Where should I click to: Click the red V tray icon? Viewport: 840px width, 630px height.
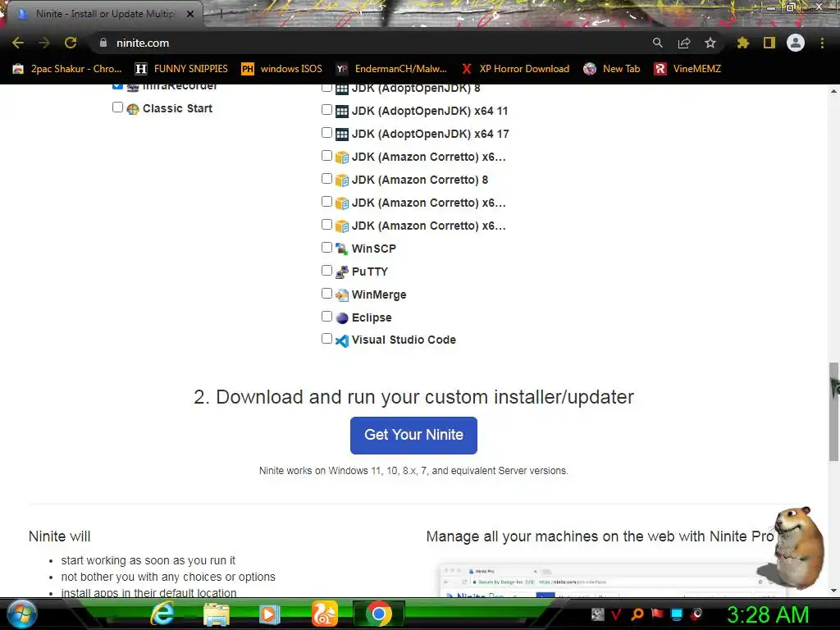(x=616, y=614)
